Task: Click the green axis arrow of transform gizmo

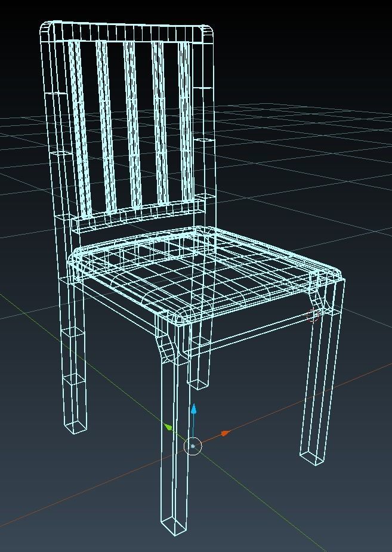Action: [x=169, y=427]
